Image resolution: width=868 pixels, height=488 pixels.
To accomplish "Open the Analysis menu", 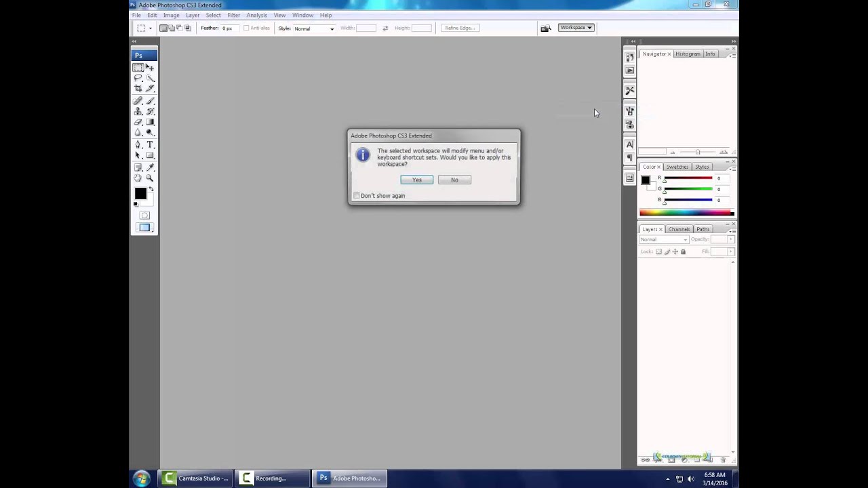I will (x=256, y=15).
